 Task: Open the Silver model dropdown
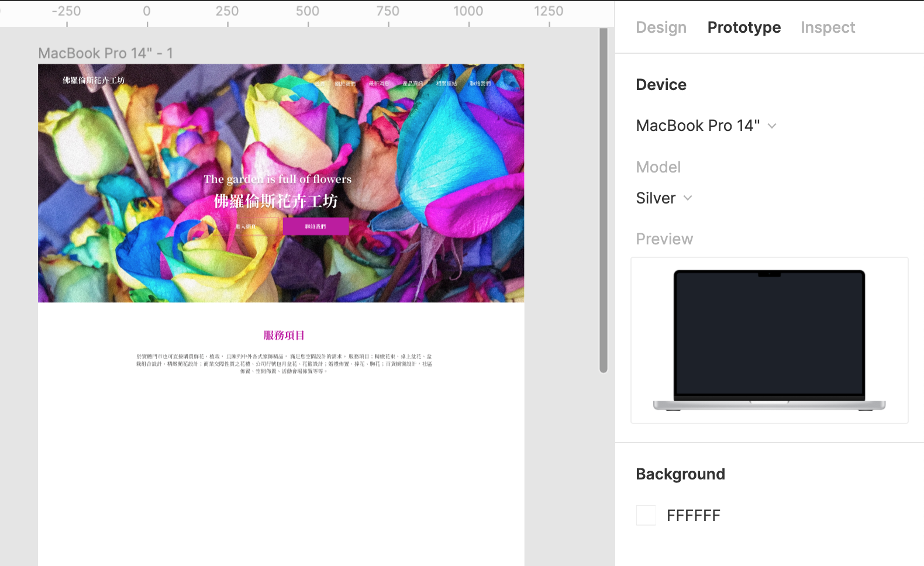664,198
